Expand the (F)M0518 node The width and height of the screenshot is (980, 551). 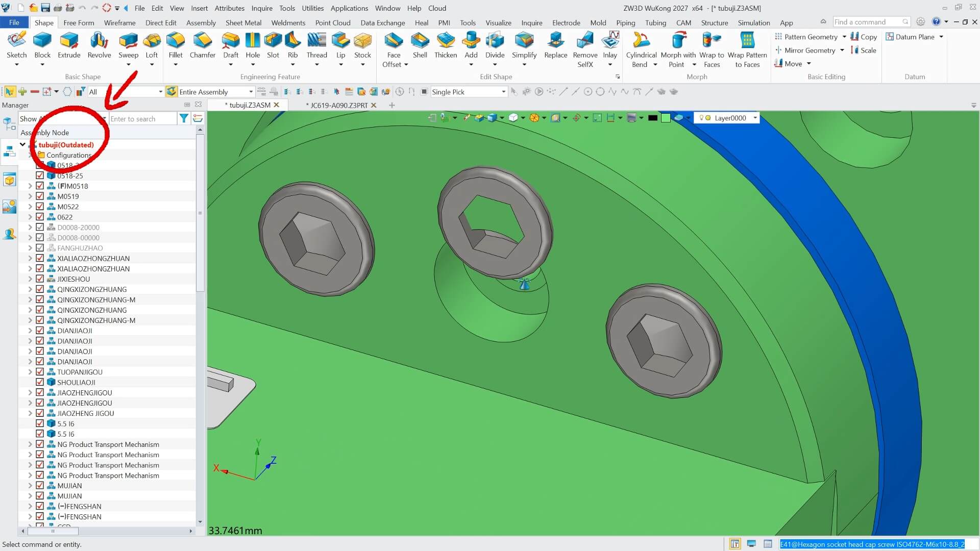pos(30,186)
